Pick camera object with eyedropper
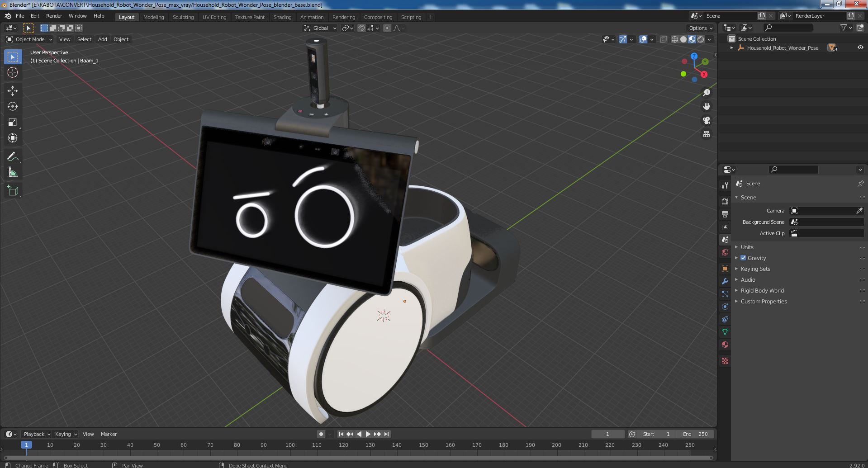The image size is (868, 468). [859, 211]
